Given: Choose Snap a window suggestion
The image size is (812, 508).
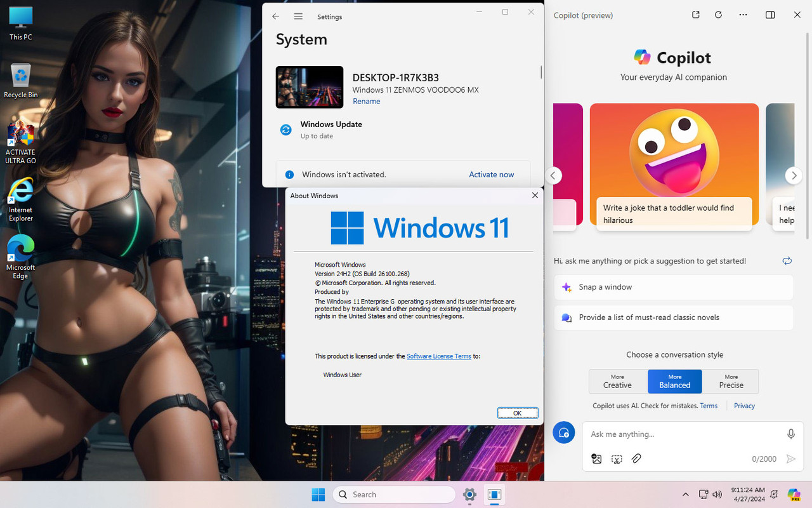Looking at the screenshot, I should pyautogui.click(x=674, y=287).
